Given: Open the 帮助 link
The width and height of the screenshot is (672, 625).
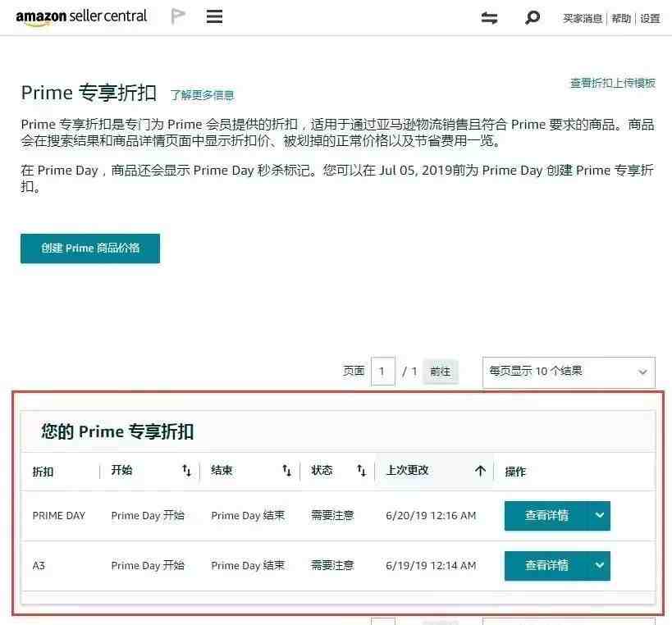Looking at the screenshot, I should point(621,18).
